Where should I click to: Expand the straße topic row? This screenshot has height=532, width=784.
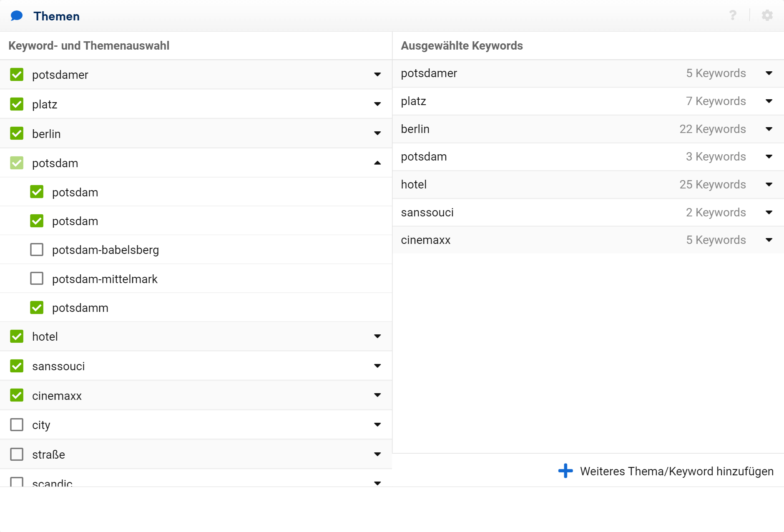click(x=377, y=454)
